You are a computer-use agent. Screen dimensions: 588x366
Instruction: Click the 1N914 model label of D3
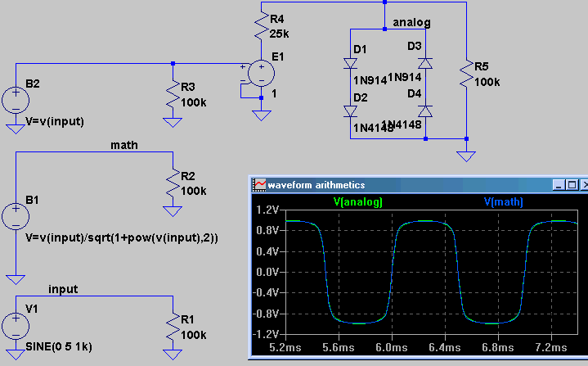405,77
